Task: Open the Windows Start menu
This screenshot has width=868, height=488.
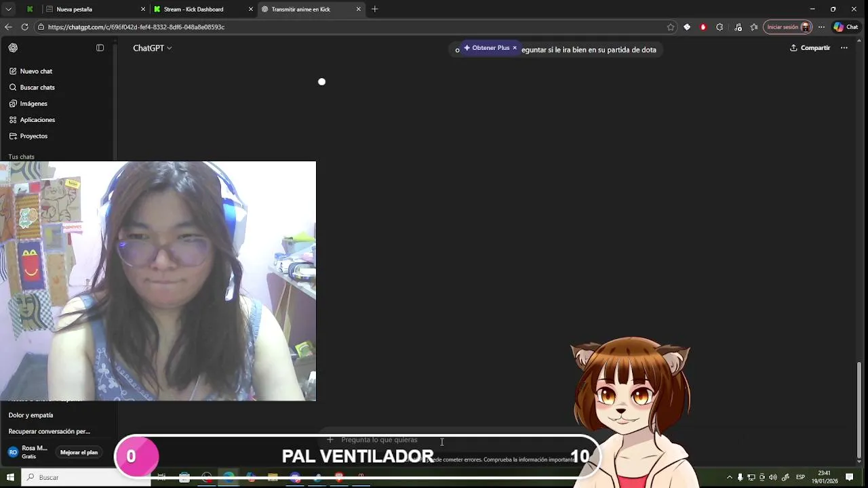Action: coord(10,477)
